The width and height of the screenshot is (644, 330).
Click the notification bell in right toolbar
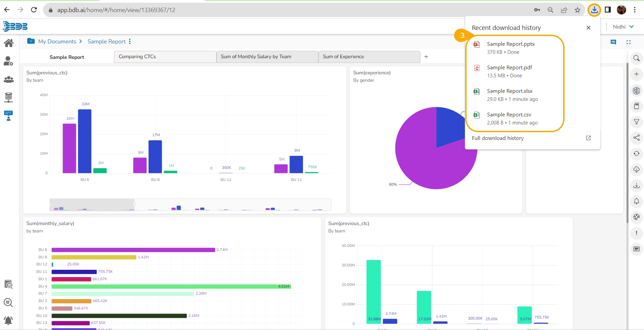click(x=636, y=201)
